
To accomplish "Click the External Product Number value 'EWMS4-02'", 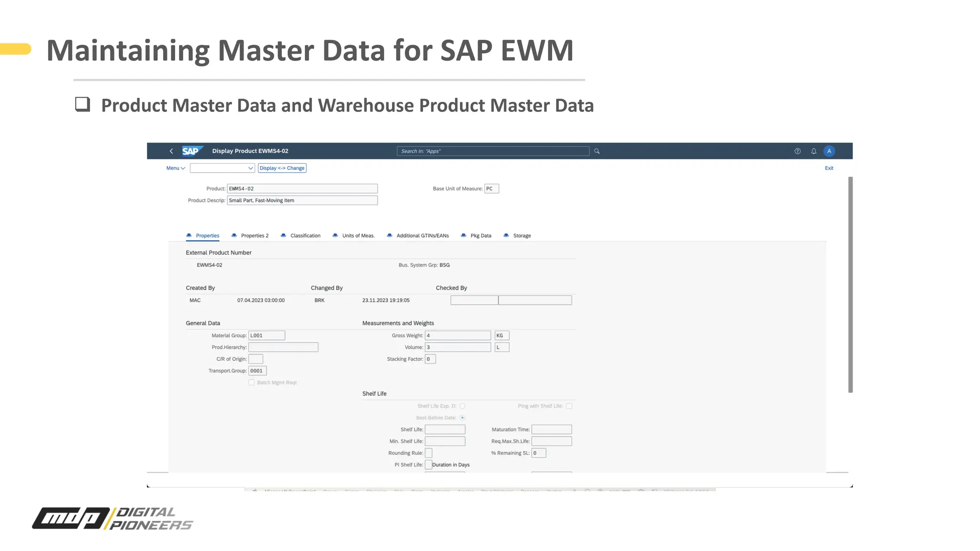I will click(x=210, y=265).
